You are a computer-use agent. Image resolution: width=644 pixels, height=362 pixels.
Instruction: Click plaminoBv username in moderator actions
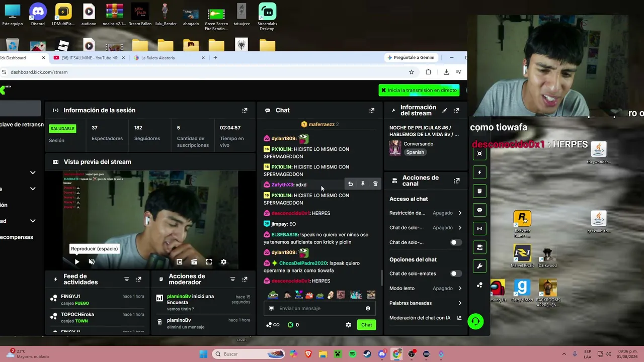coord(179,320)
